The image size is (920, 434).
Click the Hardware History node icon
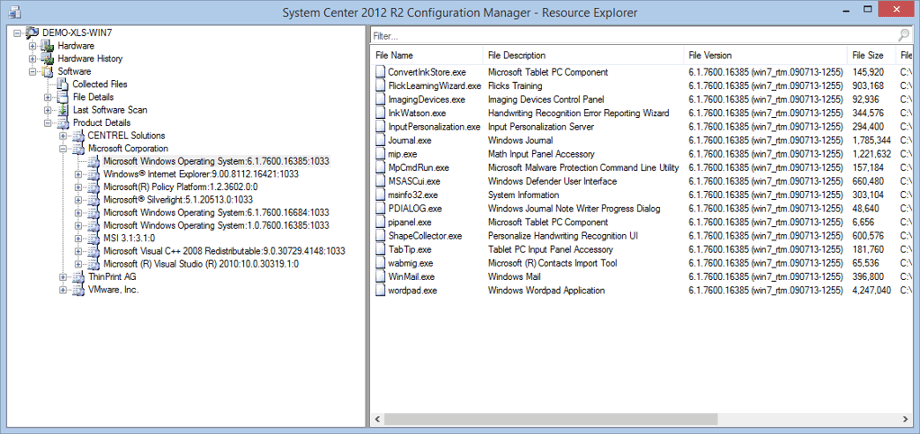[48, 59]
